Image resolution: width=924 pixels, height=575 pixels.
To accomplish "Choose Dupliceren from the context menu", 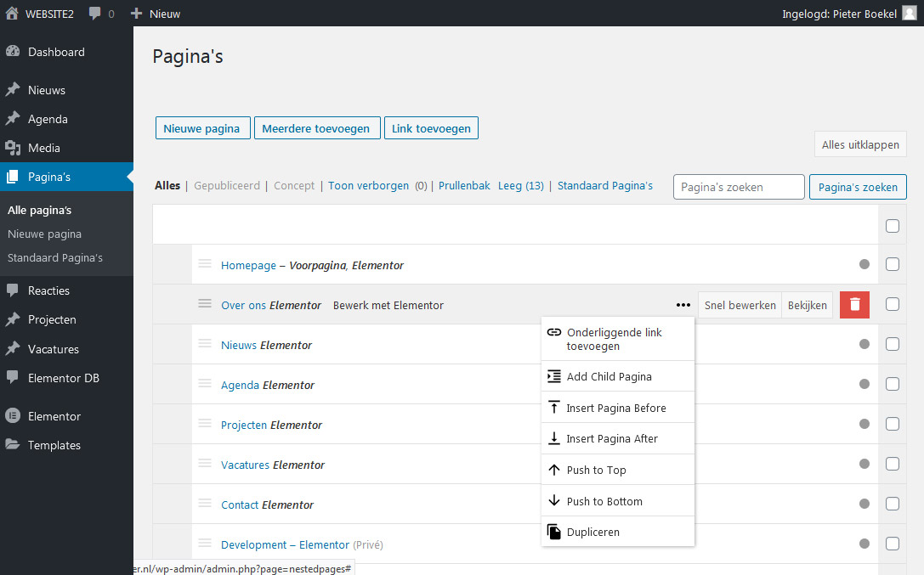I will 592,532.
